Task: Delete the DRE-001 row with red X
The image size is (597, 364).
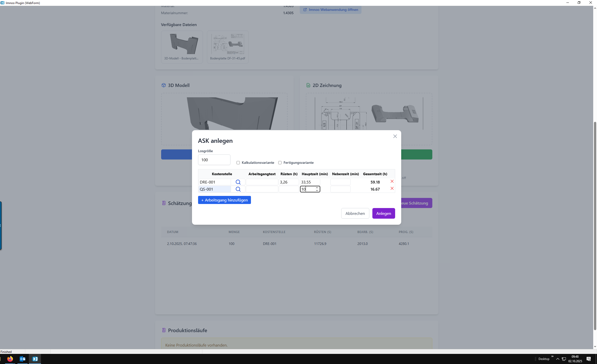Action: coord(392,181)
